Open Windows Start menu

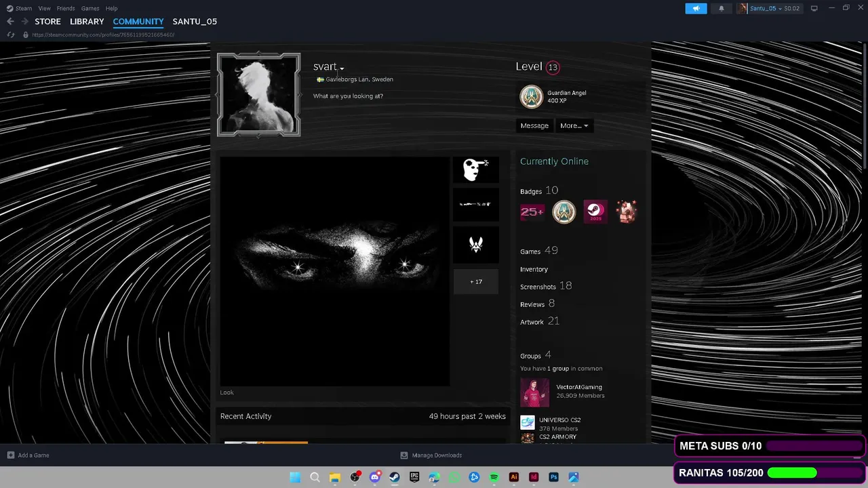point(295,477)
